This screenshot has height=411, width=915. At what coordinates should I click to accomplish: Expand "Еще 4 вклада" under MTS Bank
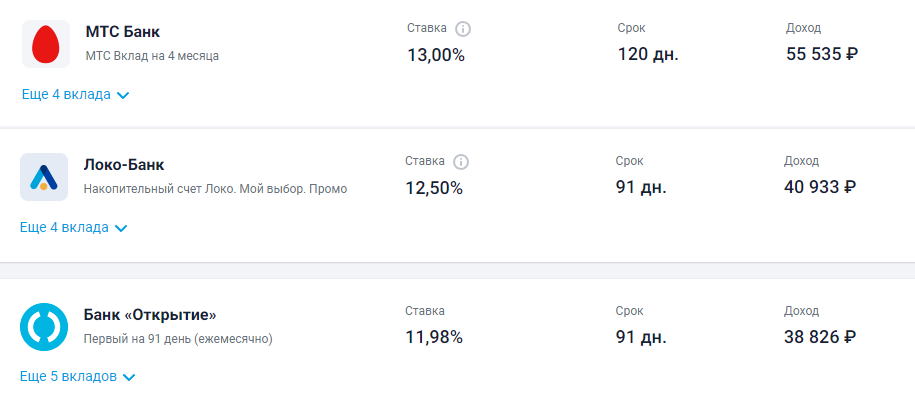[75, 95]
